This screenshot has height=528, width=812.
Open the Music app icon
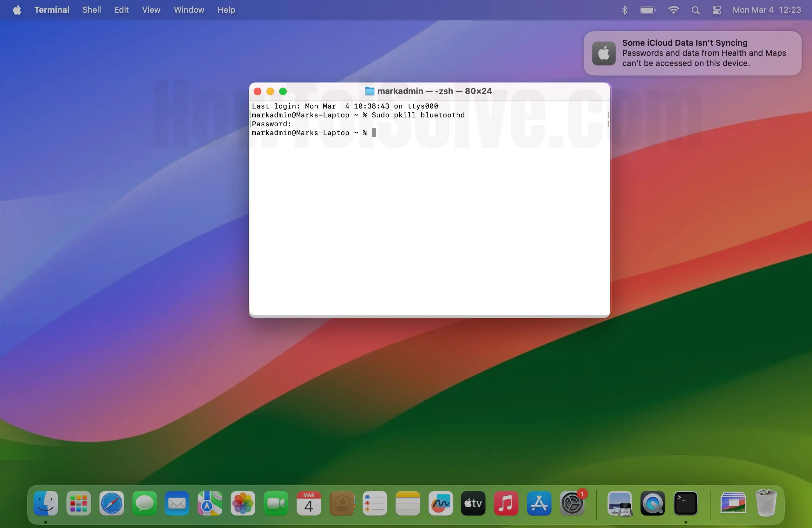506,503
